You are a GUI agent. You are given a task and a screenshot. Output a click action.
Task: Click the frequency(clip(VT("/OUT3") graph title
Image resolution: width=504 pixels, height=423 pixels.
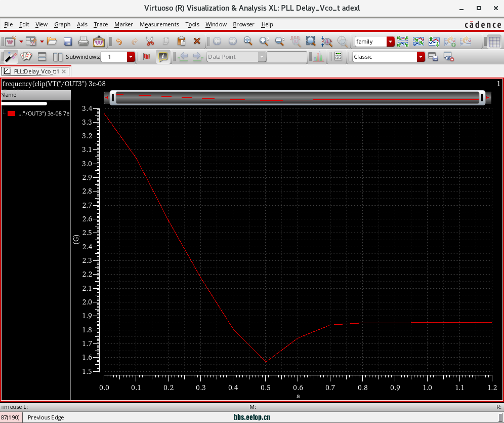coord(54,84)
